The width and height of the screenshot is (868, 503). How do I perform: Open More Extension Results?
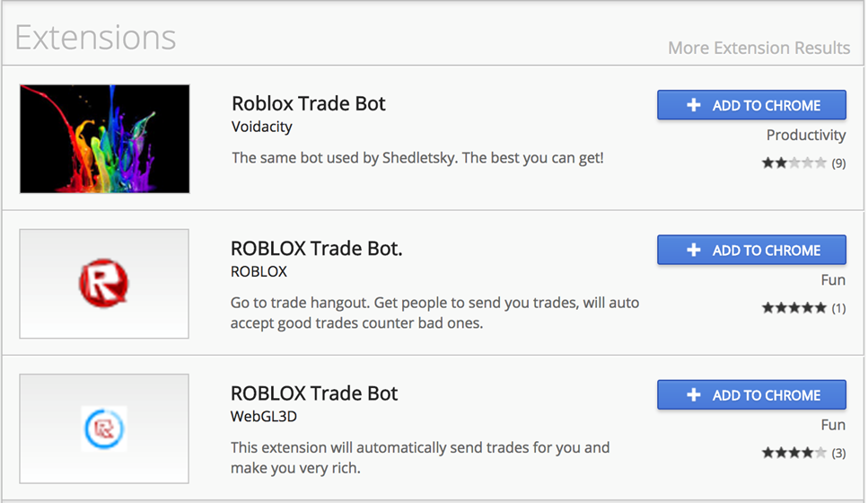point(758,48)
